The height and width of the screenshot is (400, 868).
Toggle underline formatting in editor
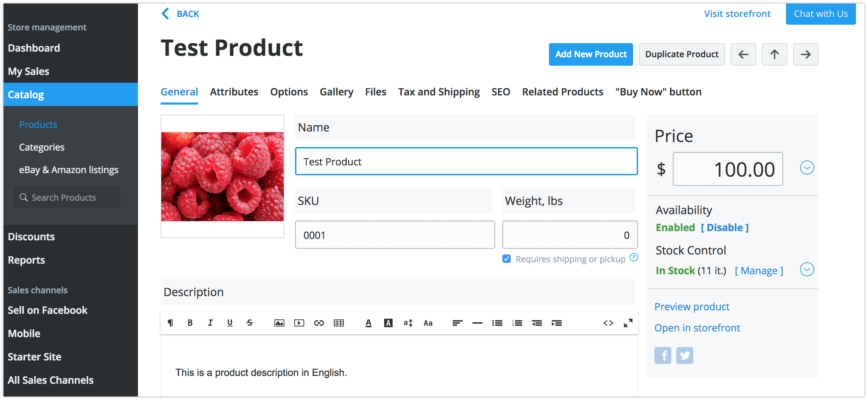(x=230, y=323)
